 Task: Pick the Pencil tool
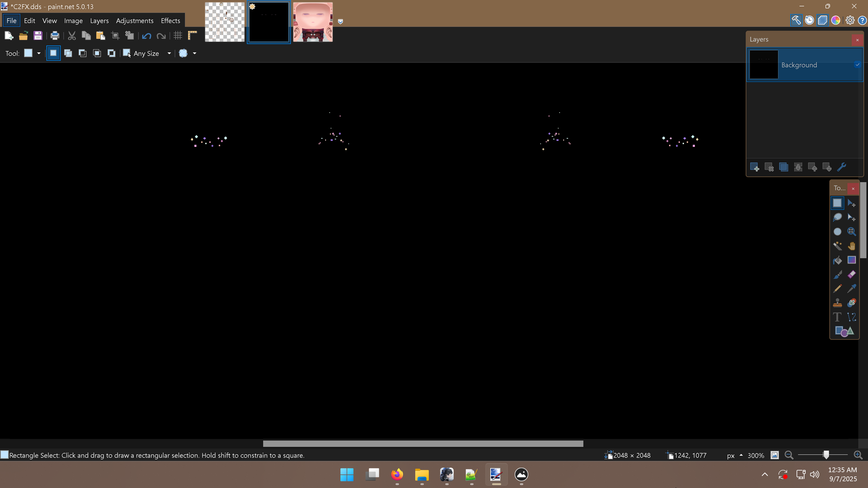(x=837, y=289)
